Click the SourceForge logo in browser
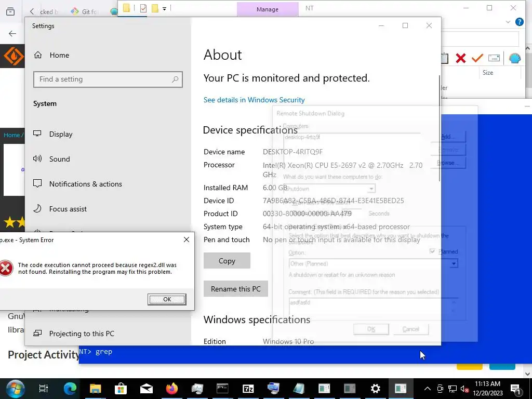Screen dimensions: 532x399 tap(12, 56)
